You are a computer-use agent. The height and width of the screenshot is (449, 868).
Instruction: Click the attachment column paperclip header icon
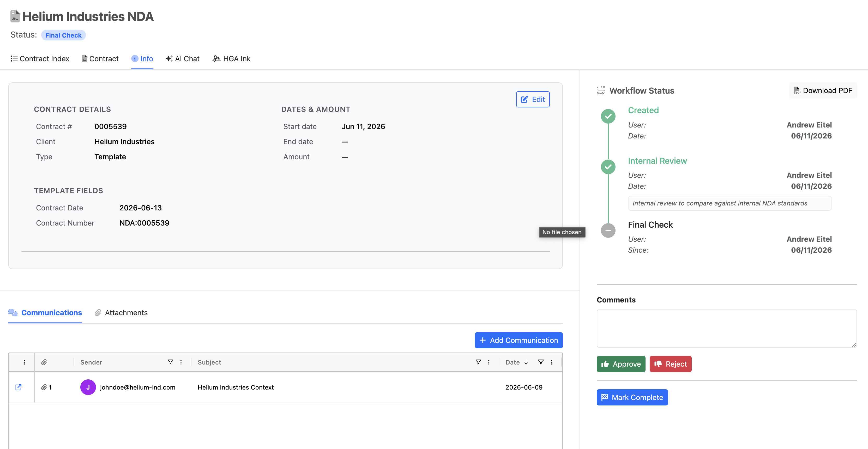click(x=44, y=362)
